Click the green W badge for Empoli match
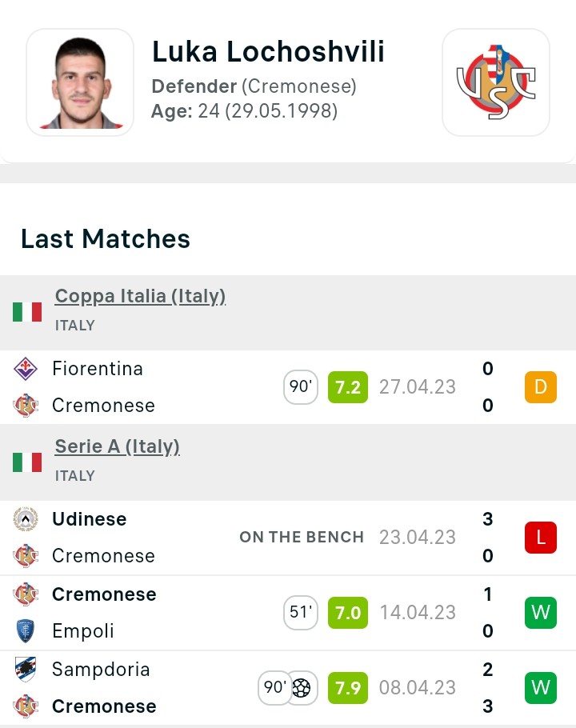Viewport: 576px width, 728px height. tap(540, 614)
